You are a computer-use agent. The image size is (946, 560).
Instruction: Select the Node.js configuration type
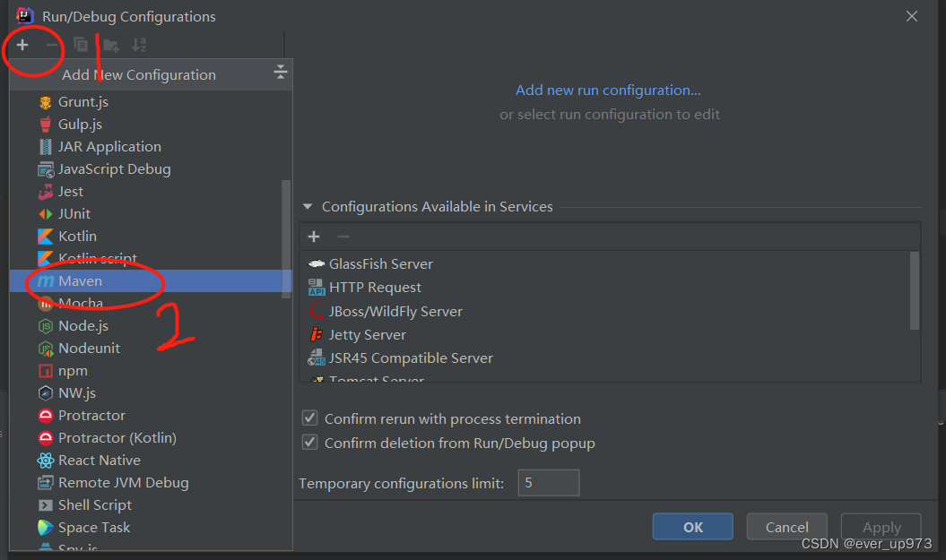pyautogui.click(x=151, y=325)
